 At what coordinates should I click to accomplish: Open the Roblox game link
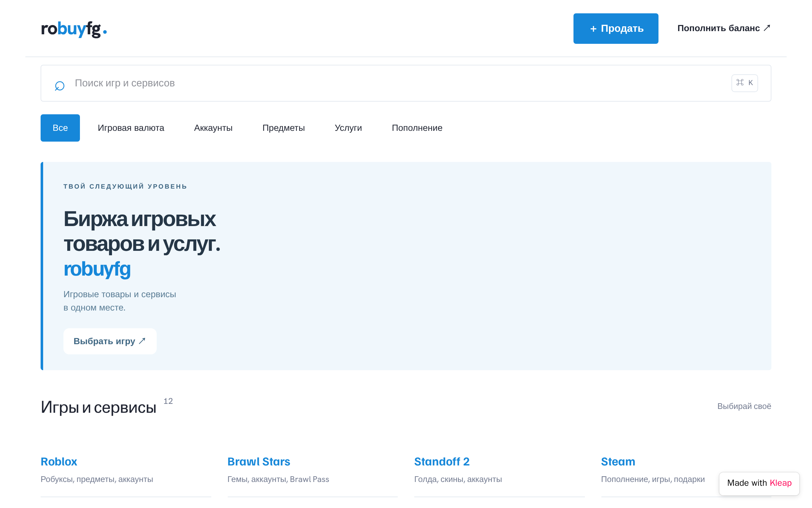(x=59, y=462)
